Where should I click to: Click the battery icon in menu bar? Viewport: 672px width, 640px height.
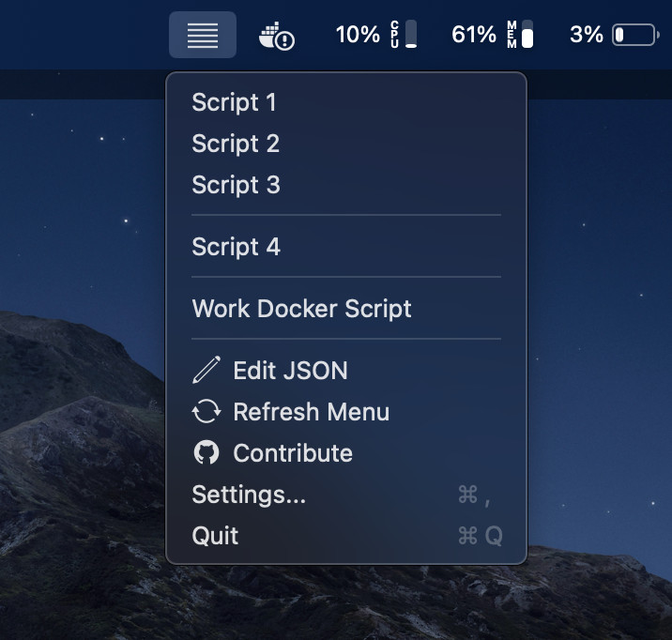(636, 35)
